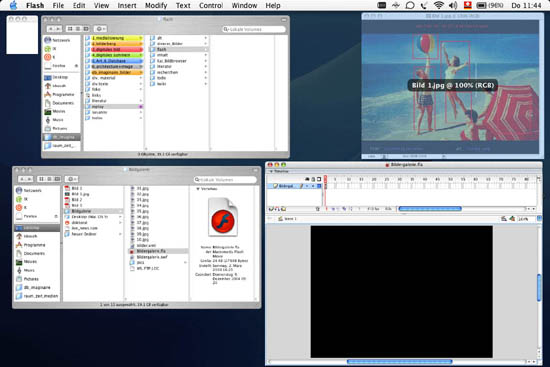Open the yellow-labeled 1_medialisierung folder
Screen dimensions: 550x367
(114, 38)
